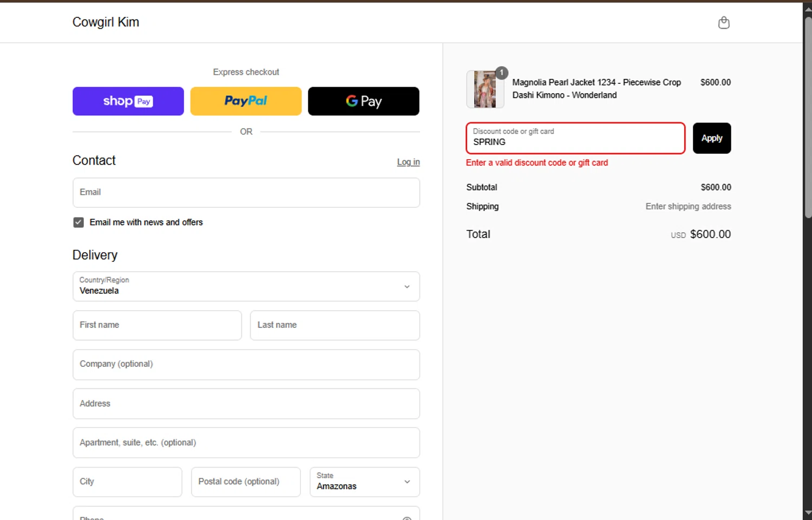Open the State dropdown showing Amazonas
812x520 pixels.
tap(365, 482)
